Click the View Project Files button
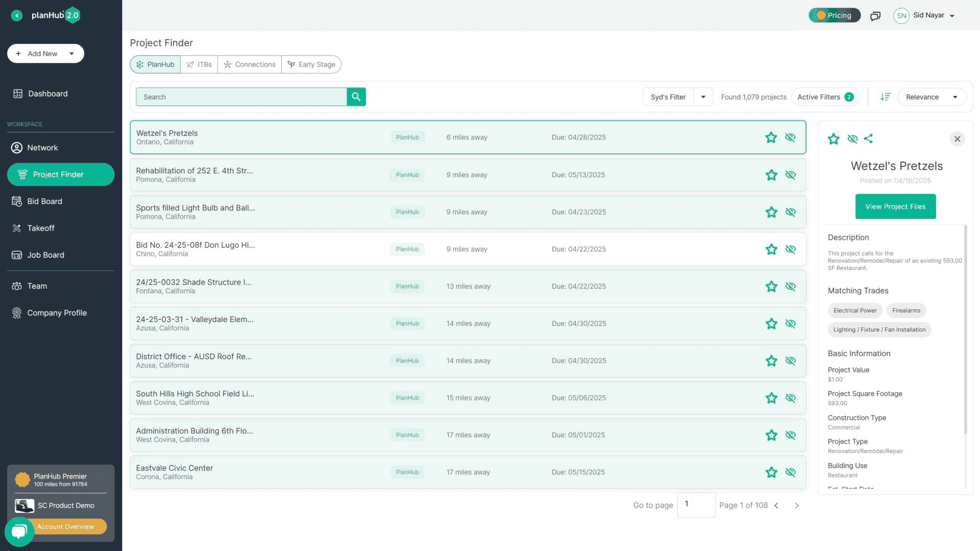This screenshot has width=980, height=551. tap(895, 207)
